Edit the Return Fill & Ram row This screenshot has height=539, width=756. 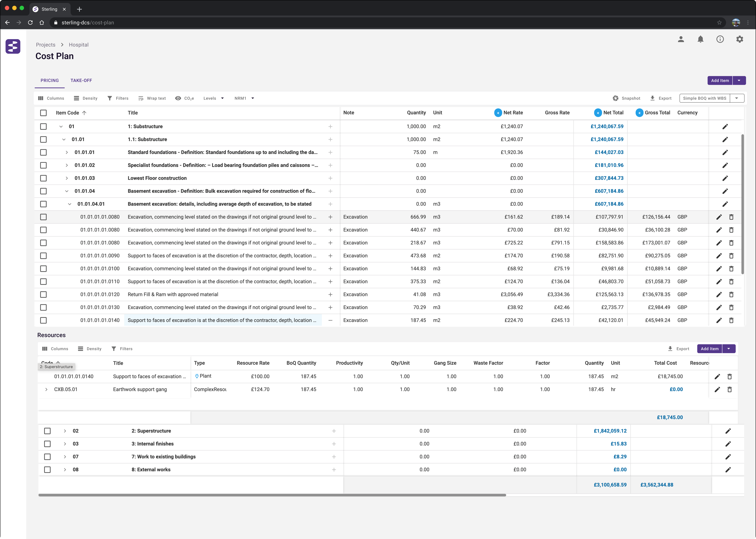pyautogui.click(x=719, y=294)
